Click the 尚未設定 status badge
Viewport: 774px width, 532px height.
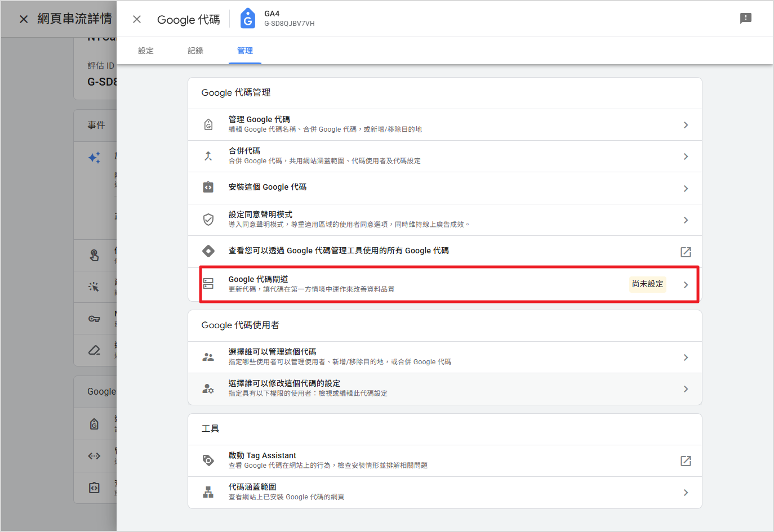pyautogui.click(x=648, y=284)
